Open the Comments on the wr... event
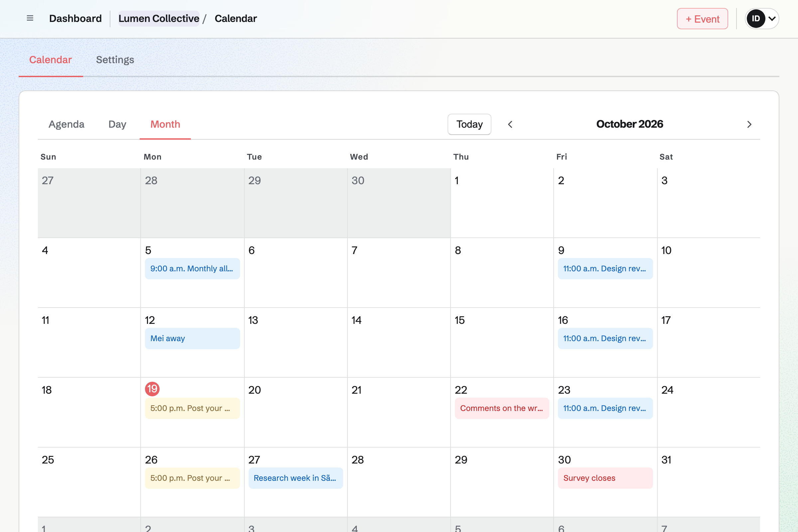The width and height of the screenshot is (798, 532). [502, 408]
